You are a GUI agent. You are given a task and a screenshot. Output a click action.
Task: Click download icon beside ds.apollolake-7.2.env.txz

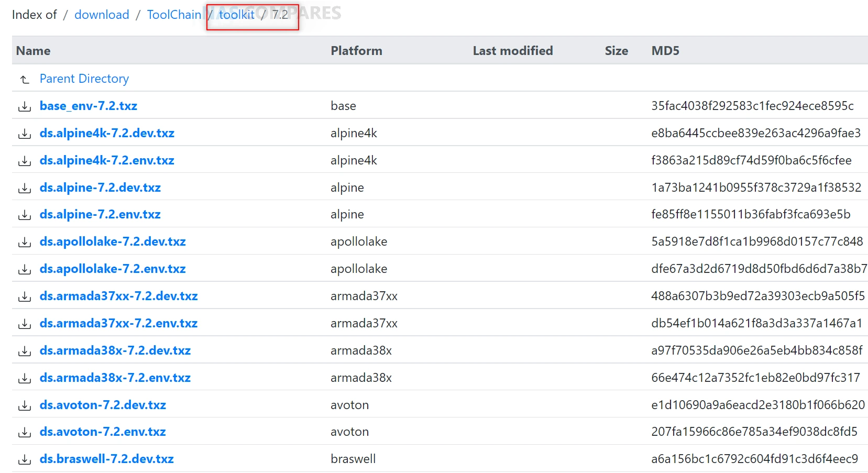click(25, 270)
